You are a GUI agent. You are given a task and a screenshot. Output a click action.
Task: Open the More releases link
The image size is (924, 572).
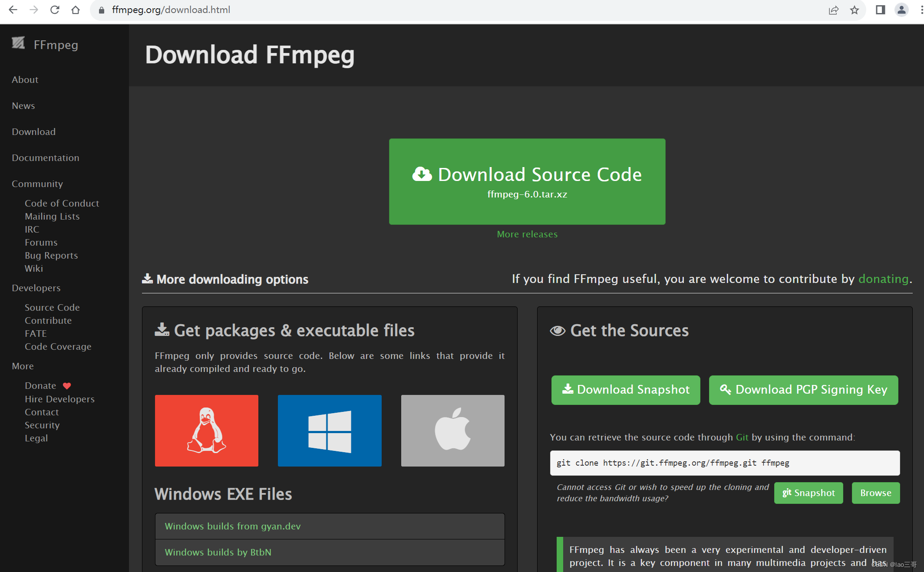(527, 234)
